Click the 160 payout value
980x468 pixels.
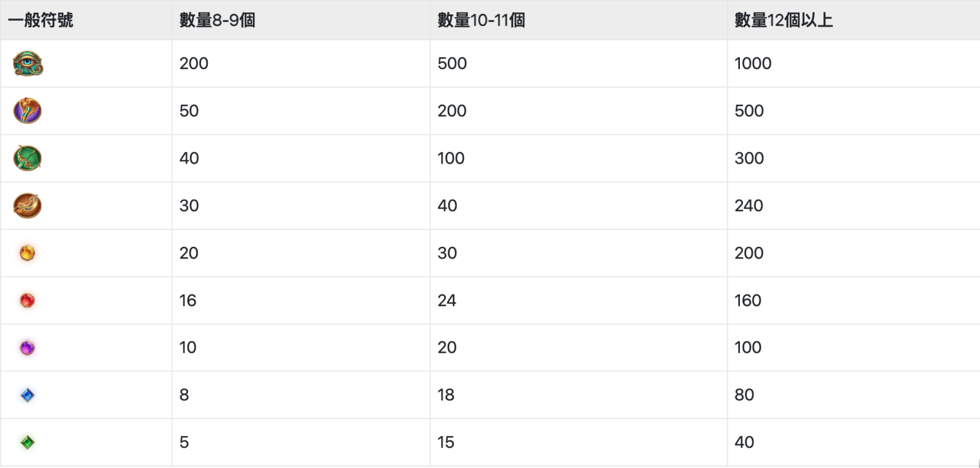748,300
